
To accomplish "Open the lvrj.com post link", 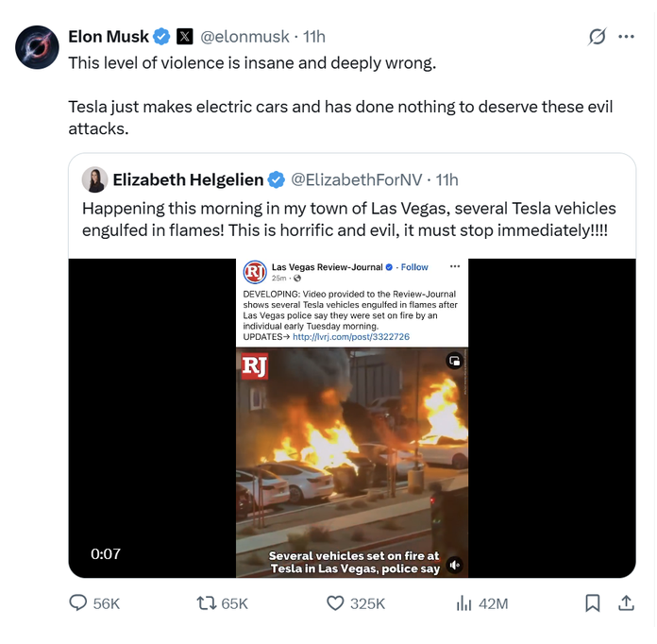I will pos(351,337).
